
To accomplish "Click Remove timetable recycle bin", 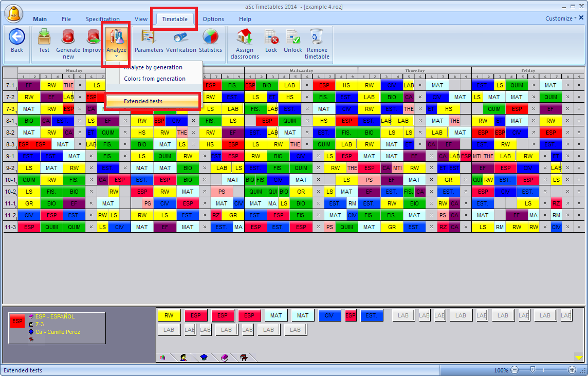I will [x=317, y=37].
